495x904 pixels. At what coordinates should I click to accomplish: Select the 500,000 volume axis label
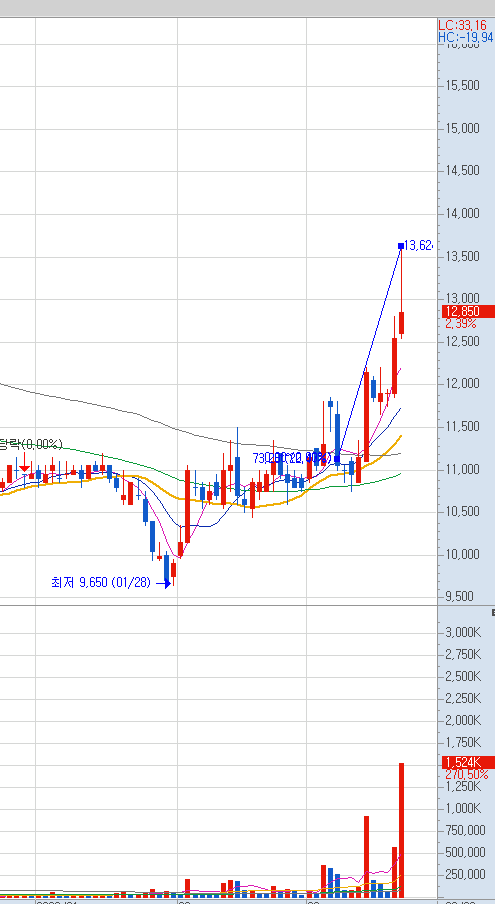(464, 852)
